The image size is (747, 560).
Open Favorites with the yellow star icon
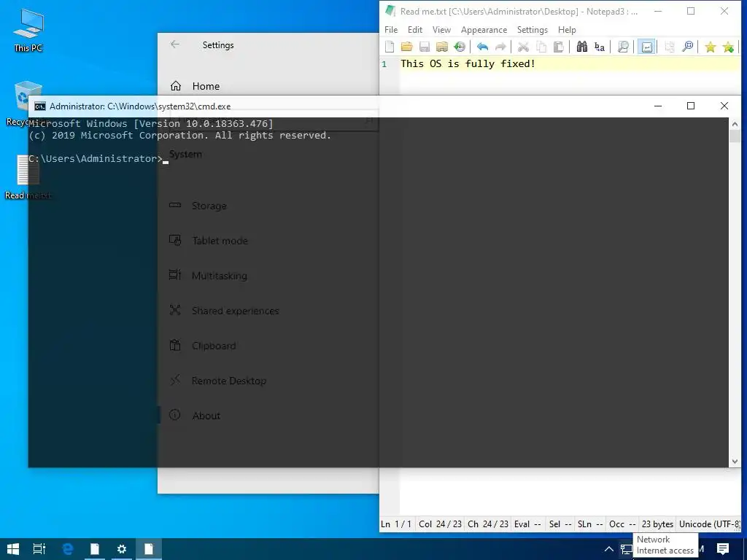tap(711, 47)
